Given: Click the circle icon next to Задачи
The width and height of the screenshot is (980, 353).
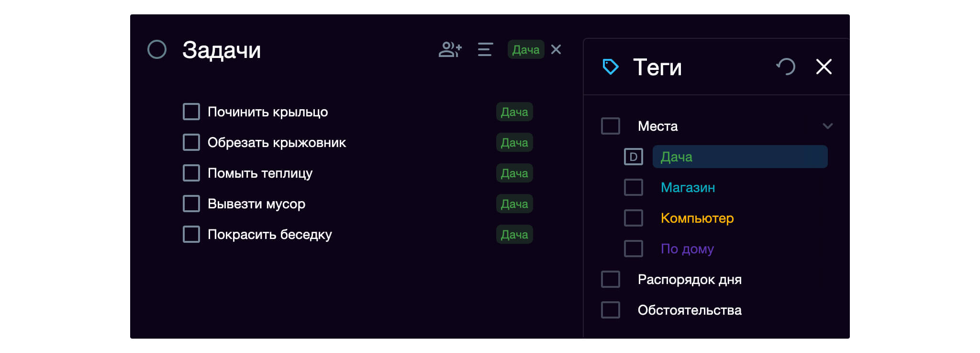Looking at the screenshot, I should click(157, 49).
